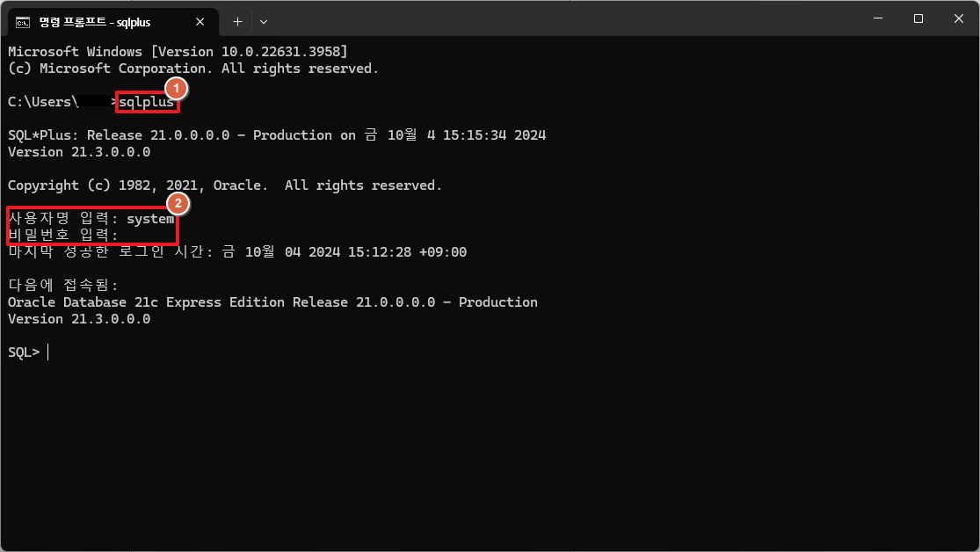Minimize the terminal window
980x552 pixels.
pos(878,18)
